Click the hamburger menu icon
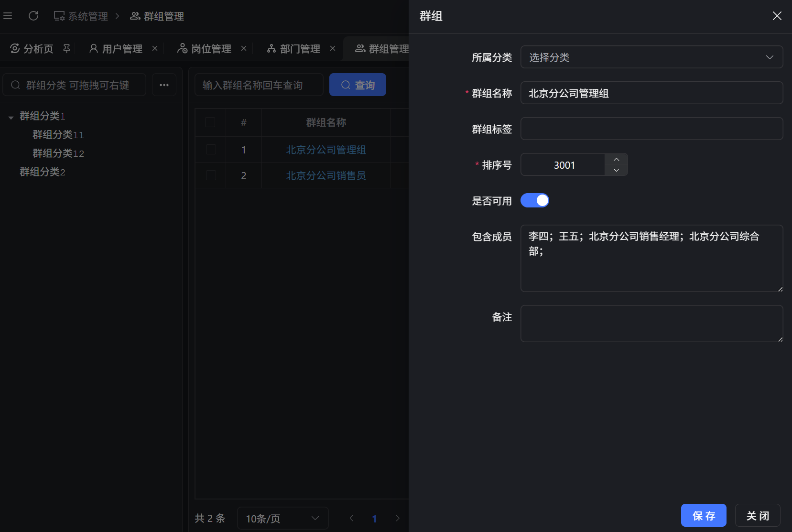 pos(8,16)
